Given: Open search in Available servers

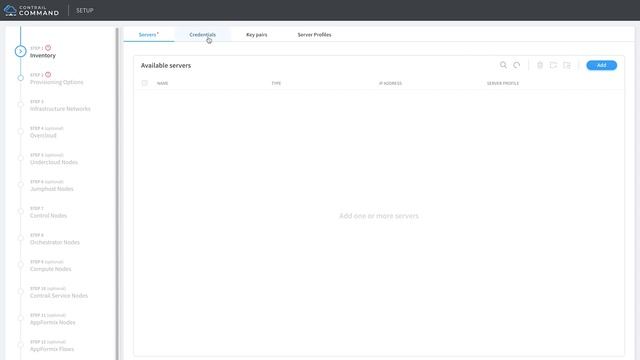Looking at the screenshot, I should point(503,65).
